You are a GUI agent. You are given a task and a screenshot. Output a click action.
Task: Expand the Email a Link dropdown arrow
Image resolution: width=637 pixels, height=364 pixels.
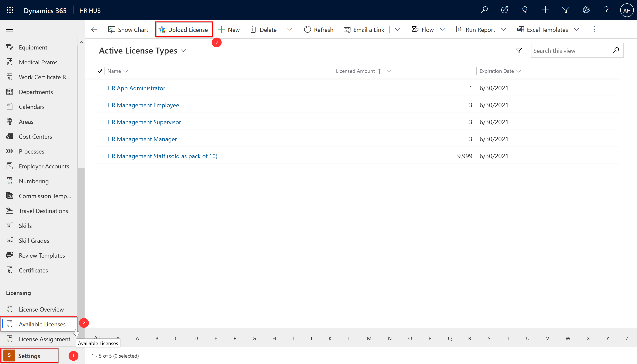point(397,30)
